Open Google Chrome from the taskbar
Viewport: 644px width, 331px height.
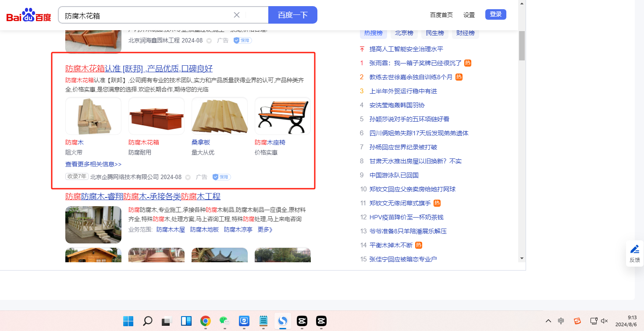205,321
